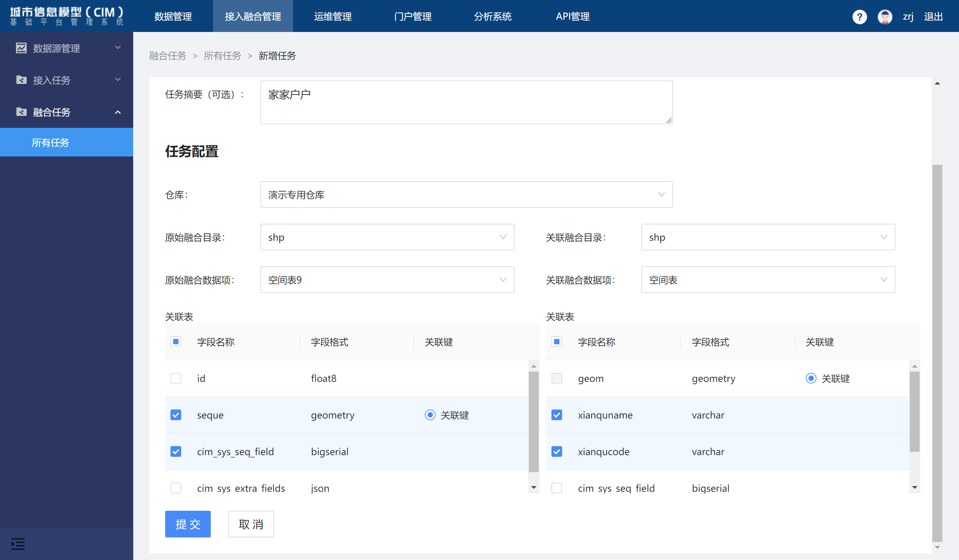Image resolution: width=959 pixels, height=560 pixels.
Task: Click 新增任务 breadcrumb text
Action: (x=277, y=56)
